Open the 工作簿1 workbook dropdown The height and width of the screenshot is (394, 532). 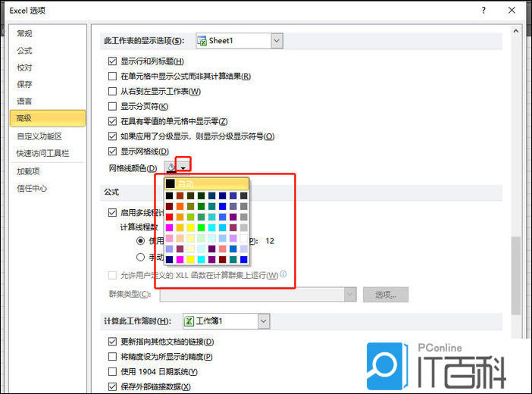tap(263, 321)
